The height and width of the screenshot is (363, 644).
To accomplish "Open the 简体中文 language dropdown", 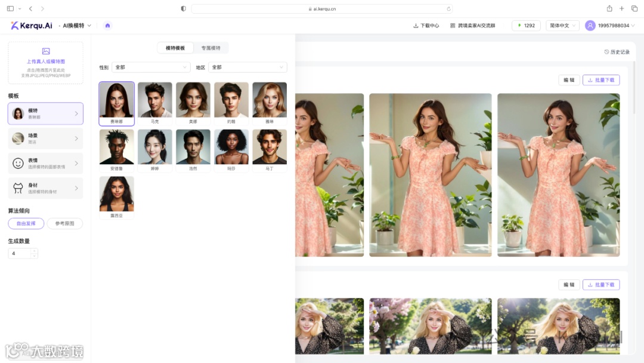I will (562, 26).
